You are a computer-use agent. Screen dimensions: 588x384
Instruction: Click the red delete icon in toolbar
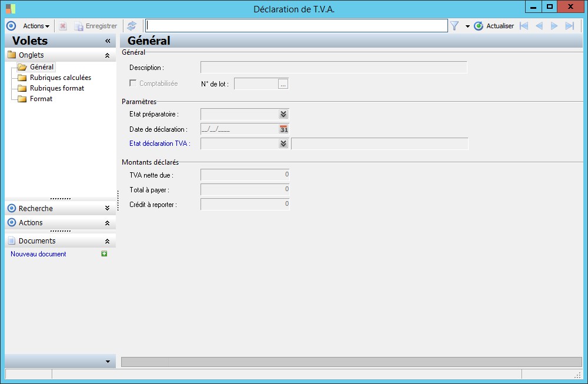point(63,26)
